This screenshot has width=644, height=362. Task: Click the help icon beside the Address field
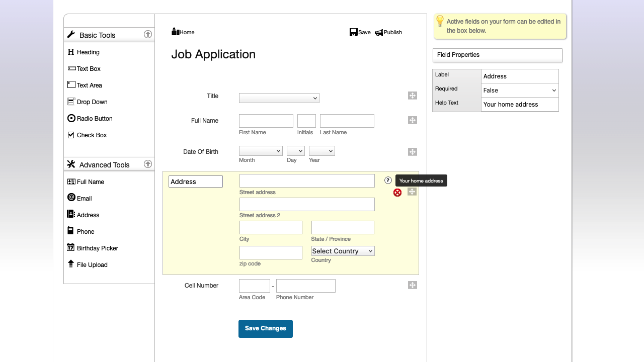(x=387, y=180)
